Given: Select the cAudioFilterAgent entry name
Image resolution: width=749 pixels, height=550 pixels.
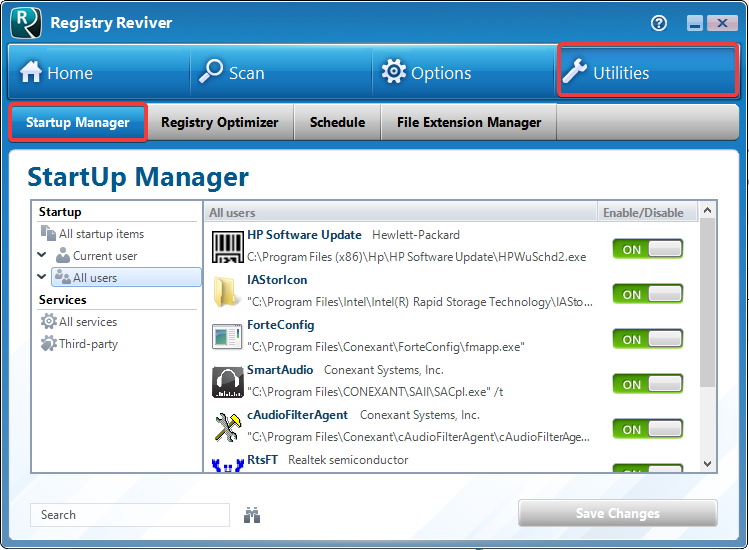Looking at the screenshot, I should (297, 415).
